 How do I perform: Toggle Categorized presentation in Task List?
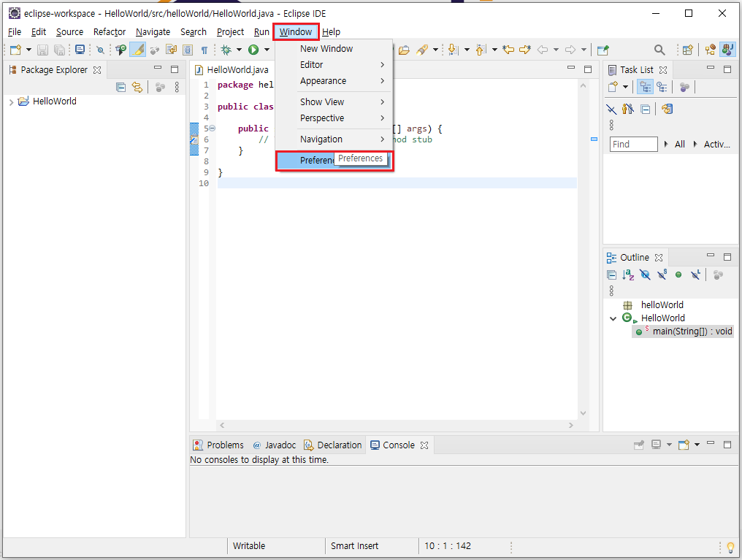pos(645,87)
